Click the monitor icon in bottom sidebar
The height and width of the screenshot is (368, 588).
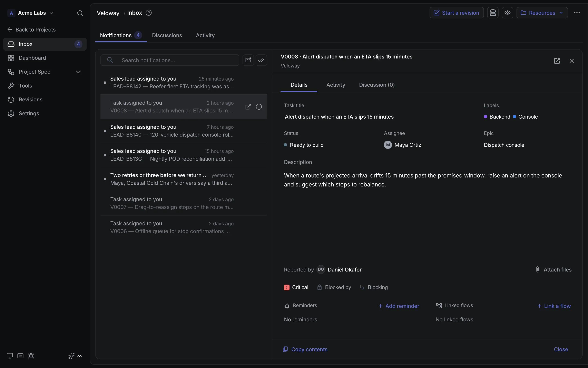click(x=10, y=356)
